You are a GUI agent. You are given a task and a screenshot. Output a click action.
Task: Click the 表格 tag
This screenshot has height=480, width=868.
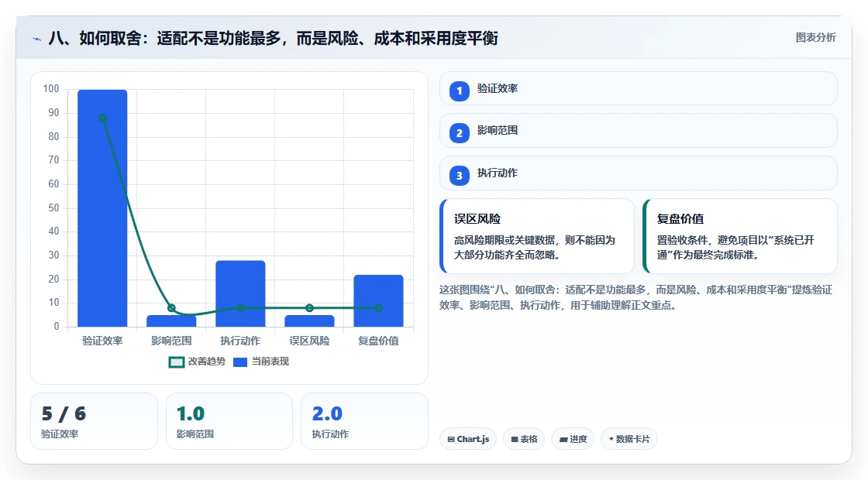point(524,439)
